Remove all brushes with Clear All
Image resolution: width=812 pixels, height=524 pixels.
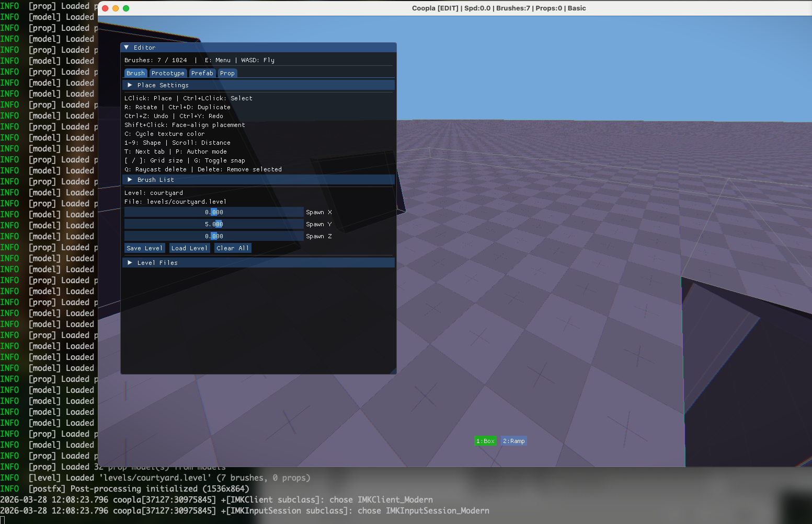(233, 248)
